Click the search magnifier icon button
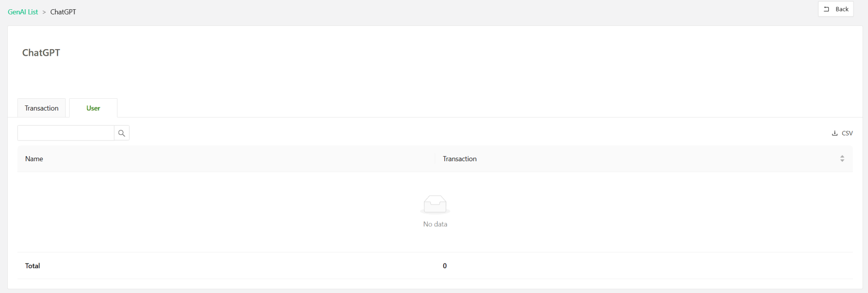Image resolution: width=868 pixels, height=293 pixels. (x=121, y=133)
